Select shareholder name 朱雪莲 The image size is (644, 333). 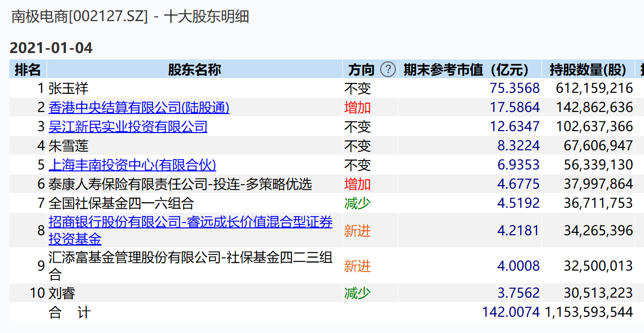click(x=68, y=146)
